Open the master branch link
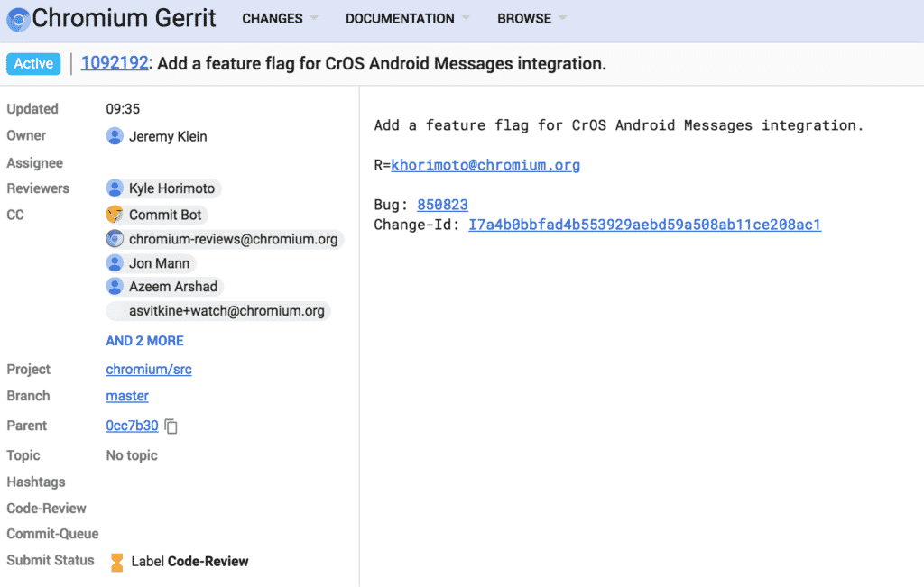This screenshot has width=924, height=587. click(x=126, y=396)
